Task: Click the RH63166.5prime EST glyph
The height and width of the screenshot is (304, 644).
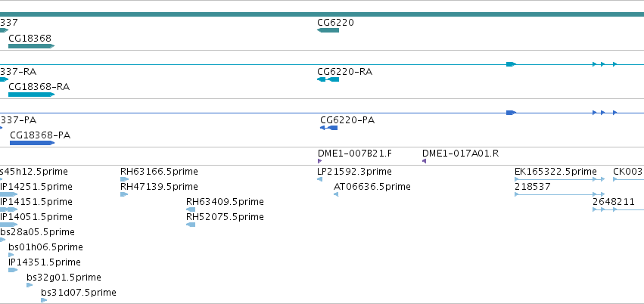Action: coord(124,179)
